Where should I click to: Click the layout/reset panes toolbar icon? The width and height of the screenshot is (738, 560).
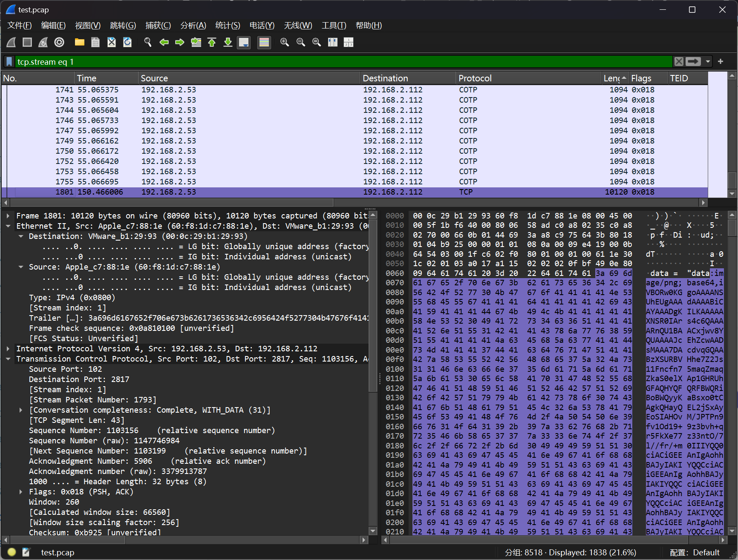pyautogui.click(x=349, y=42)
